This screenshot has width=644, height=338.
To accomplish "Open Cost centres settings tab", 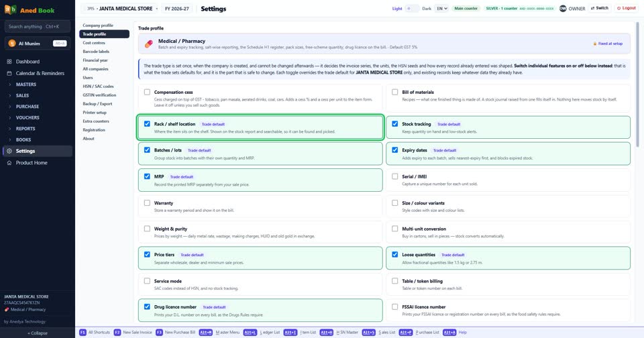I will (x=104, y=43).
